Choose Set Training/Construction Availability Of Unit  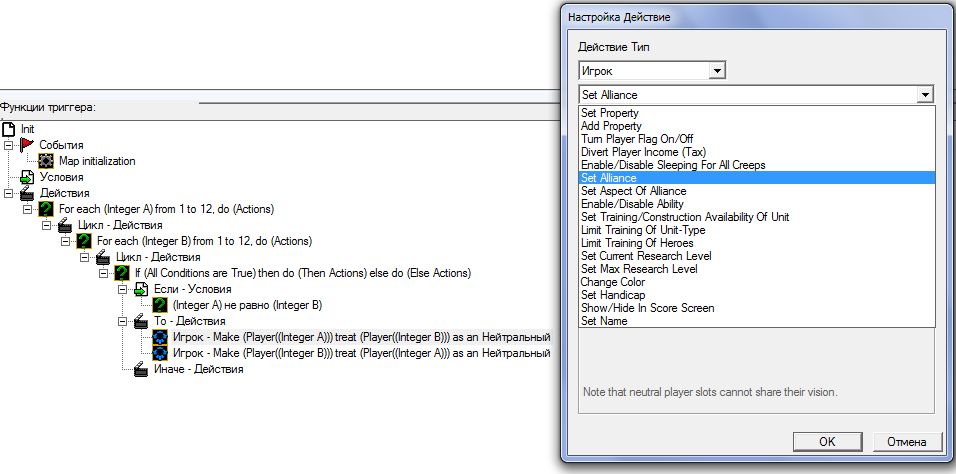pos(757,217)
